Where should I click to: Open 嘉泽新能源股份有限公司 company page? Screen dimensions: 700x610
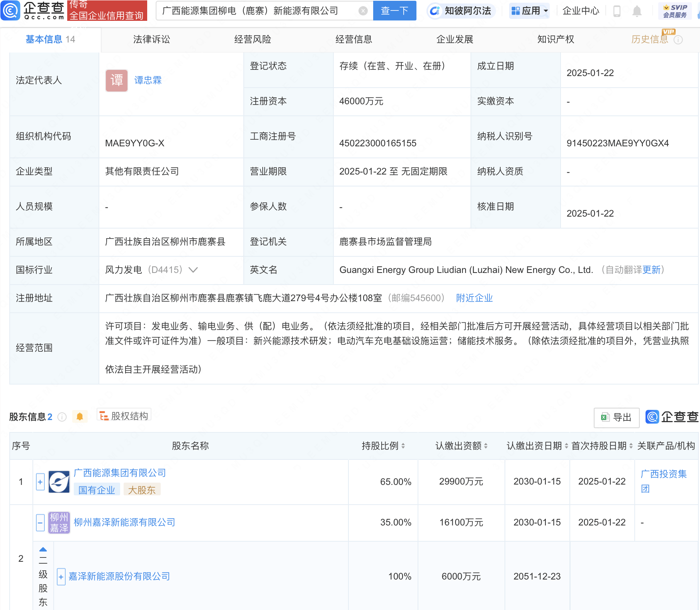click(119, 576)
